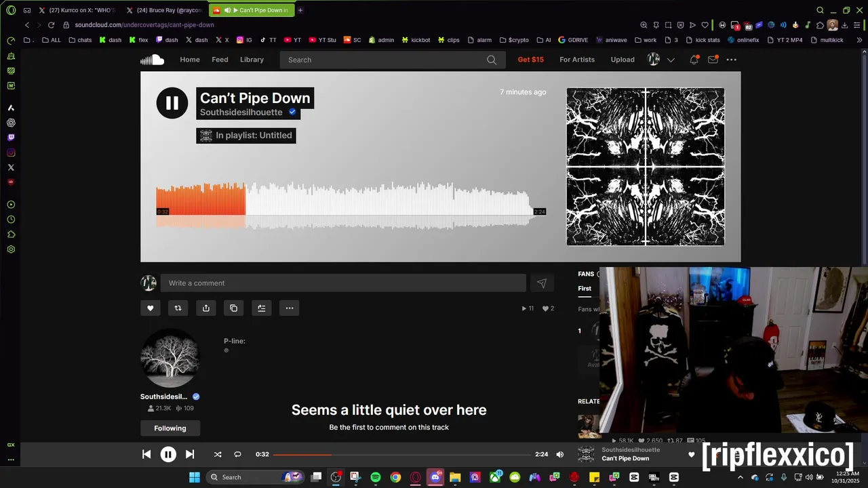Open the kickbot bookmark

(416, 40)
